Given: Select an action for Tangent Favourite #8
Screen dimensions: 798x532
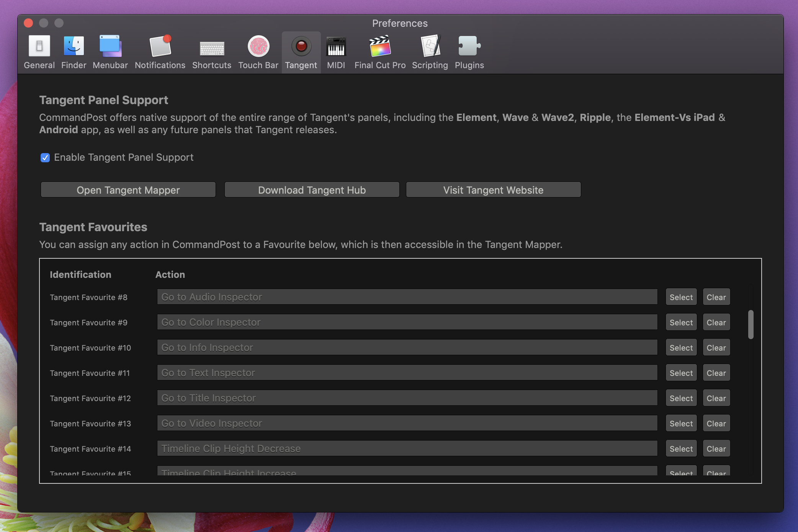Looking at the screenshot, I should [x=681, y=297].
